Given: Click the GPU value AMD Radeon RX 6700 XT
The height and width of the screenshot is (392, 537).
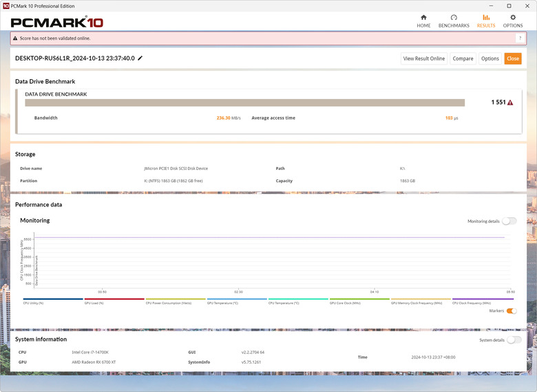Looking at the screenshot, I should 94,362.
